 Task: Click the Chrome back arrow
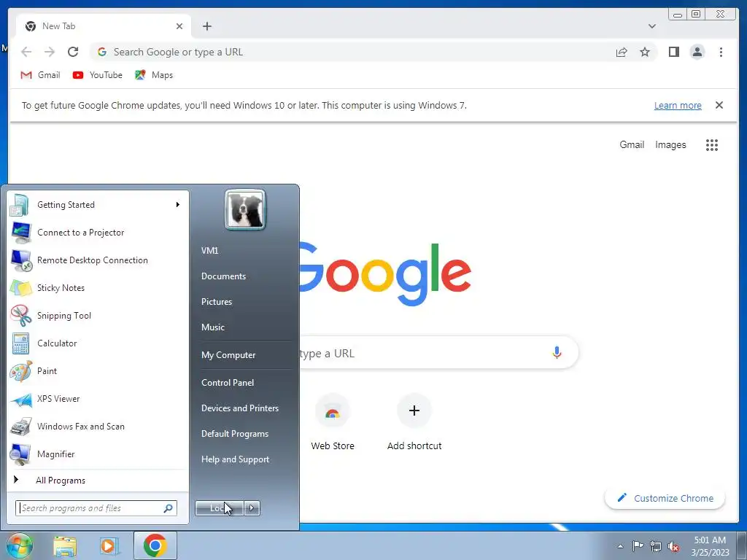click(26, 52)
